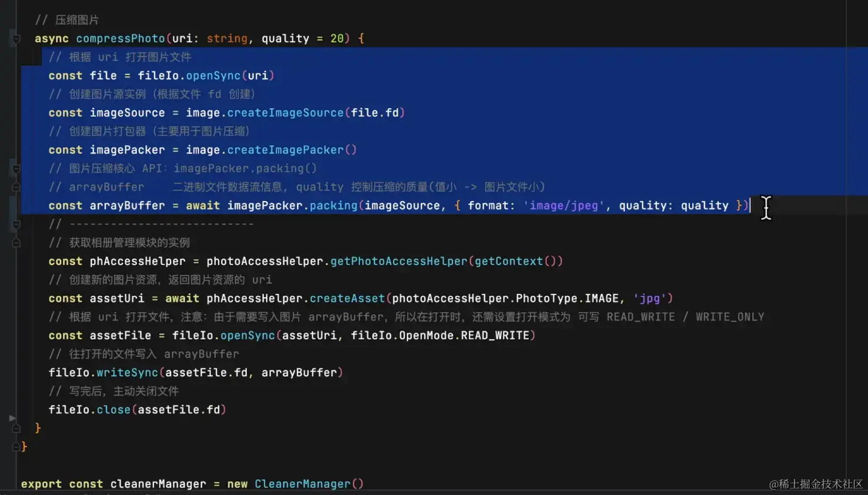Click the 'image/jpeg' string literal
The width and height of the screenshot is (868, 495).
[564, 206]
